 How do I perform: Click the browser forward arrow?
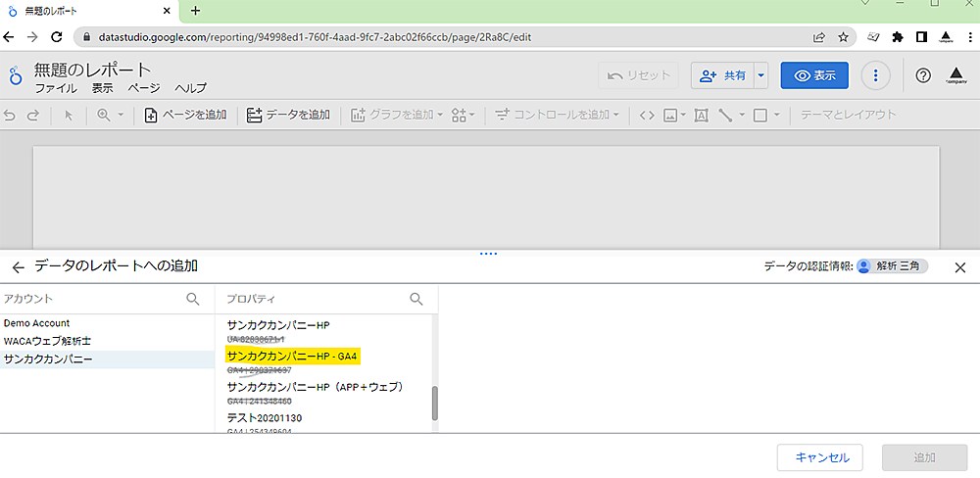(32, 37)
